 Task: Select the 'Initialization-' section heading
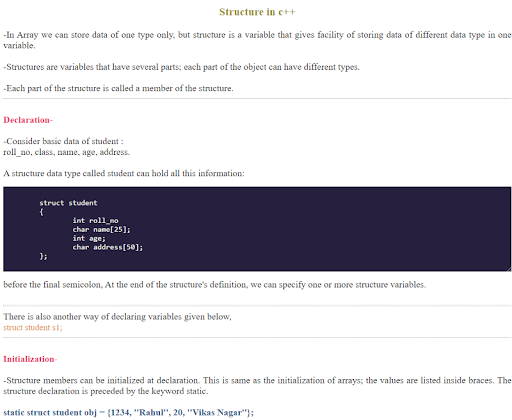[30, 359]
